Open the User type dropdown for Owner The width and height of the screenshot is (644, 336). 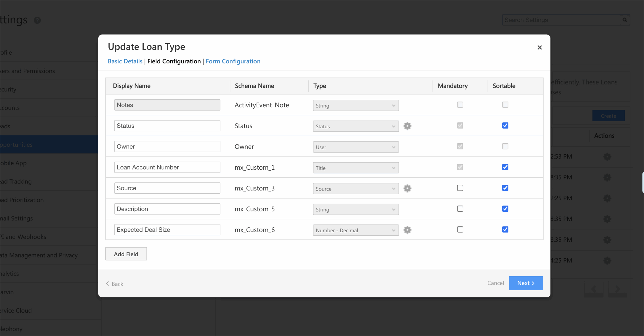(356, 147)
